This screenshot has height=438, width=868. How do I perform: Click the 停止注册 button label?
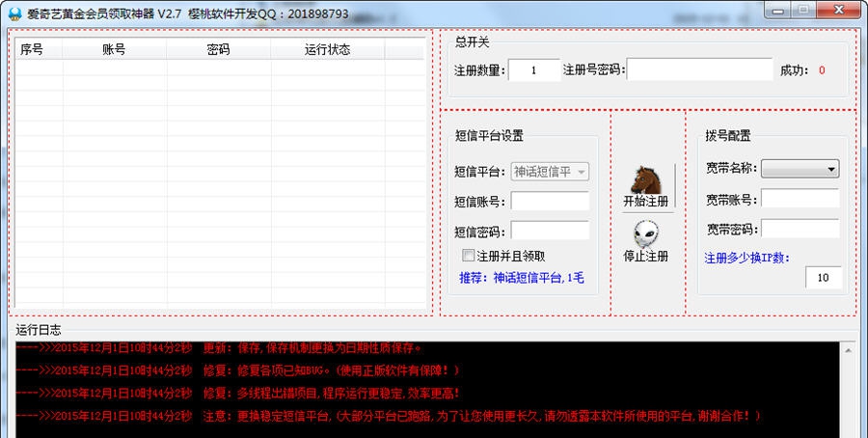(645, 256)
